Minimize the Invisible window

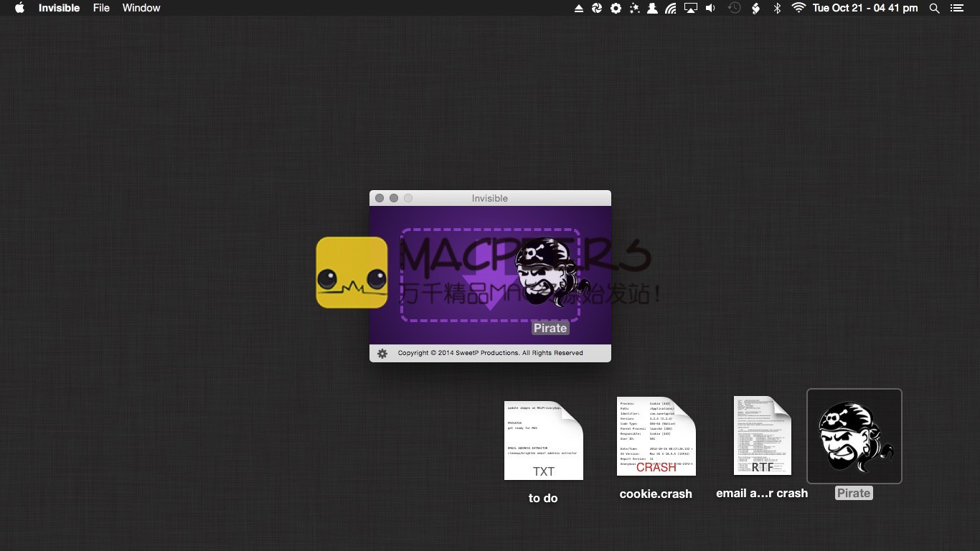[x=394, y=198]
